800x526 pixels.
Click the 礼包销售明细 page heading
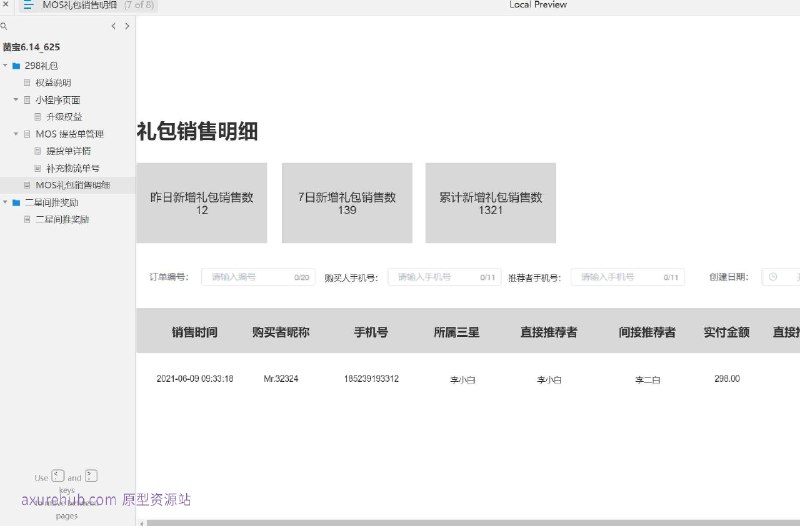pyautogui.click(x=197, y=131)
